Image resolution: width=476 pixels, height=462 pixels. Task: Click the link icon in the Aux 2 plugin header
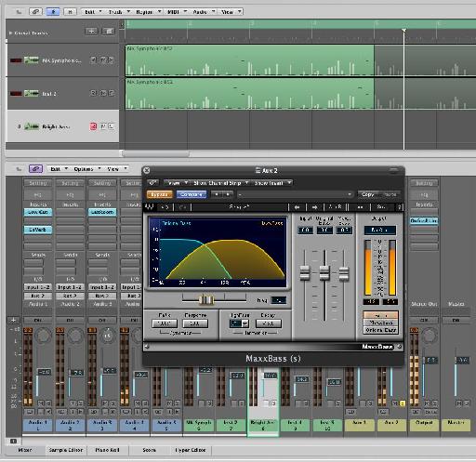(152, 183)
